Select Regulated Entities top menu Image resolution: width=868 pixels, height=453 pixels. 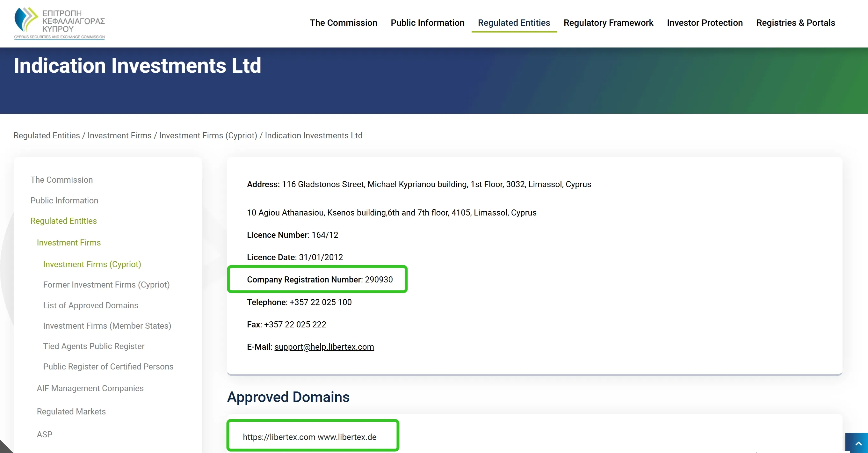click(x=514, y=23)
